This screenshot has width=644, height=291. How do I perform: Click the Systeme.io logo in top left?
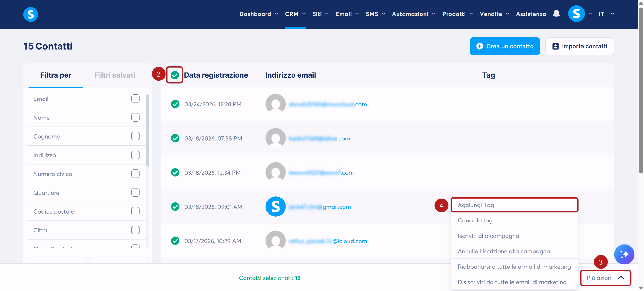(30, 14)
